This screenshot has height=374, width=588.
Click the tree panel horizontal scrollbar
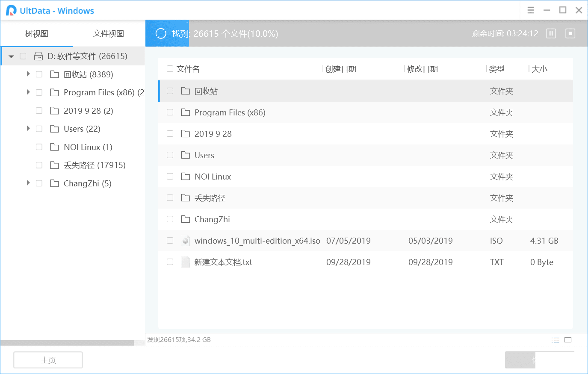click(x=68, y=343)
